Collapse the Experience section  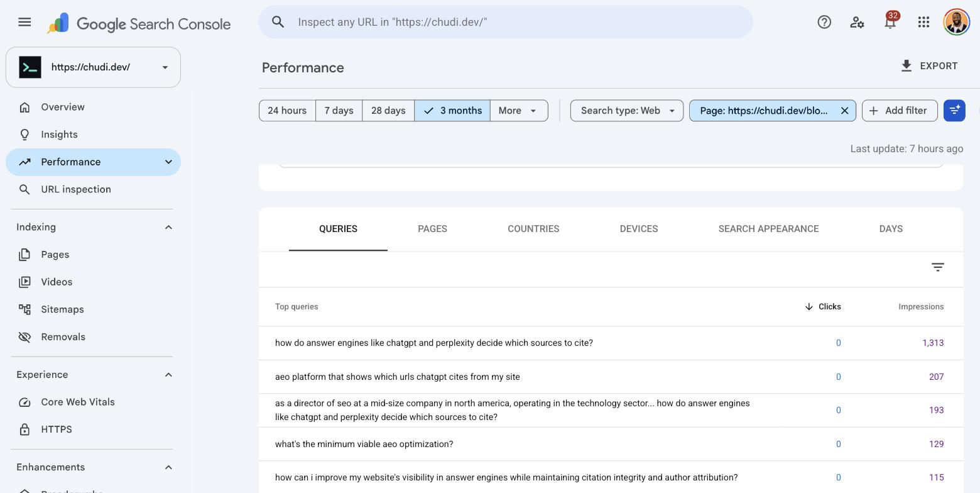[x=168, y=375]
